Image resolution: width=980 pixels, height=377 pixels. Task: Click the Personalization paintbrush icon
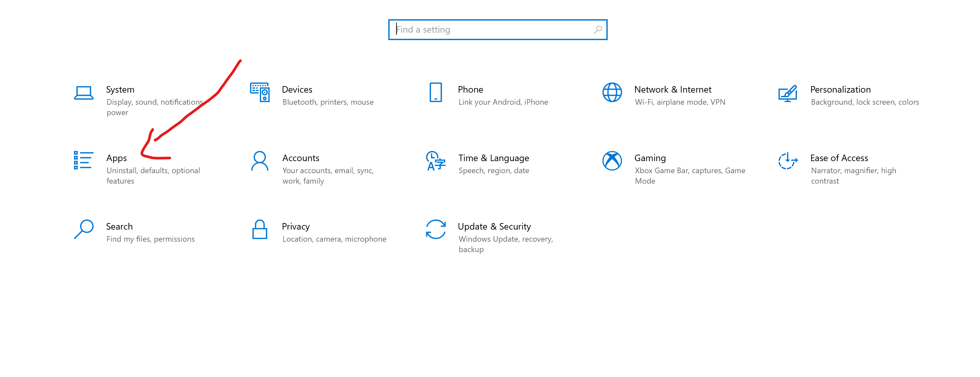[788, 93]
